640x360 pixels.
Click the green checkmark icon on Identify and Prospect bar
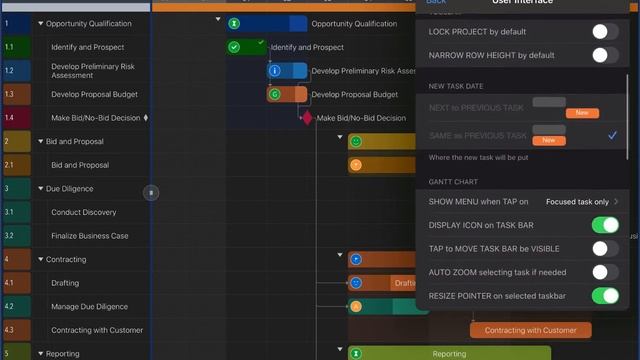234,47
